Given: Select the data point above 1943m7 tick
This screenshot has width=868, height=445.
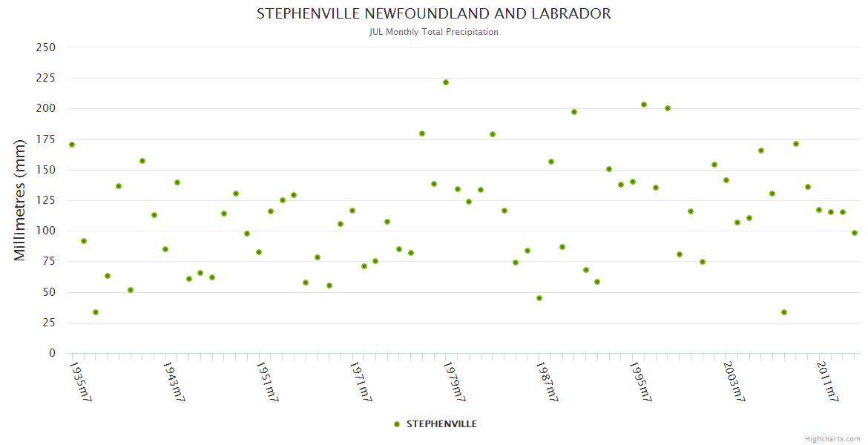Looking at the screenshot, I should (x=165, y=249).
